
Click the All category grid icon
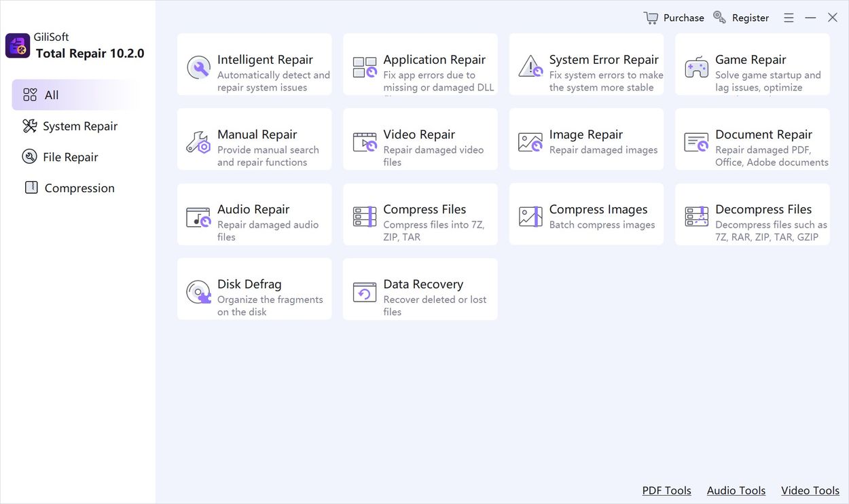pos(30,94)
